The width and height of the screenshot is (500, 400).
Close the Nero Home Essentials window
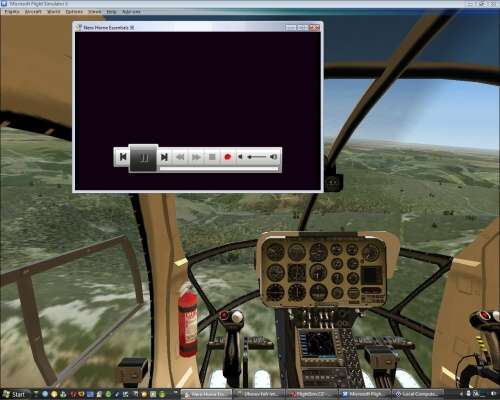pos(314,27)
